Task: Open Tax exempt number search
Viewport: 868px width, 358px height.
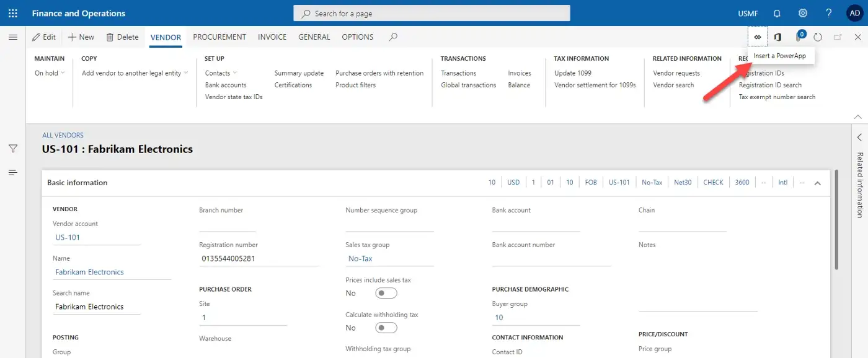Action: click(777, 97)
